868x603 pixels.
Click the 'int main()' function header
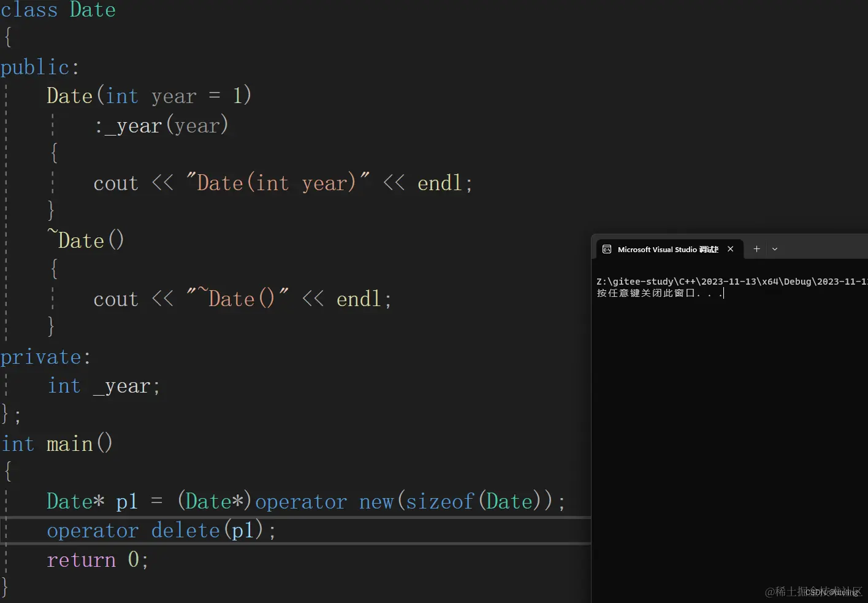[57, 444]
